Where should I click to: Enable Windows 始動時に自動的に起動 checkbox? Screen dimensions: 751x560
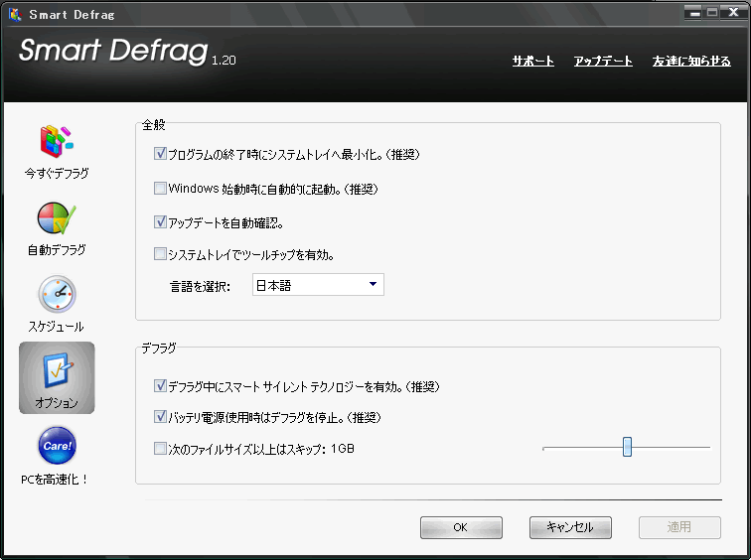160,188
